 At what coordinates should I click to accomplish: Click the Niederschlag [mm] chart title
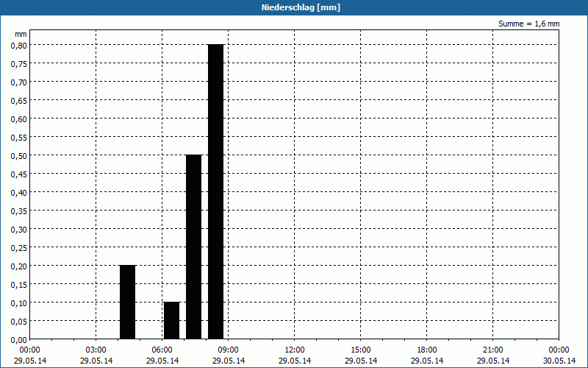301,7
